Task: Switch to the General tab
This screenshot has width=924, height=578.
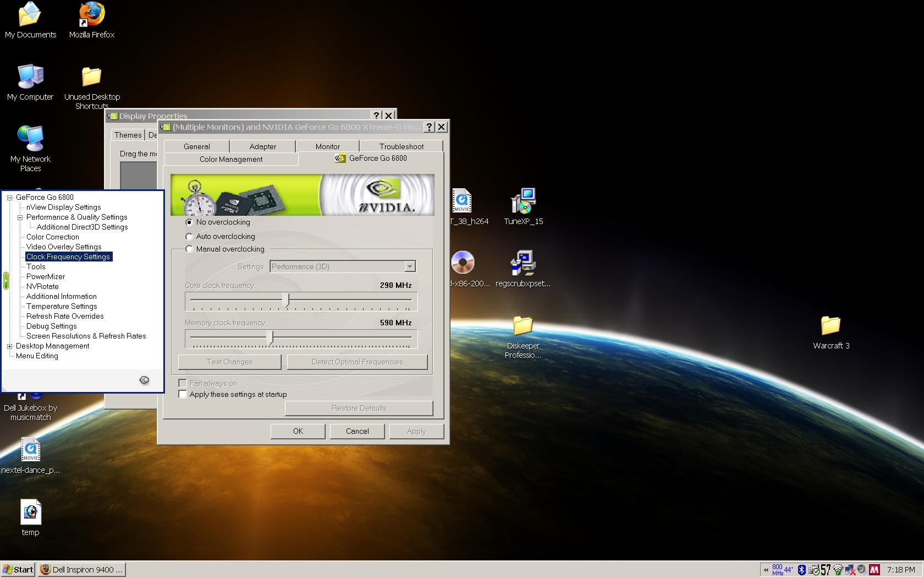Action: pyautogui.click(x=197, y=146)
